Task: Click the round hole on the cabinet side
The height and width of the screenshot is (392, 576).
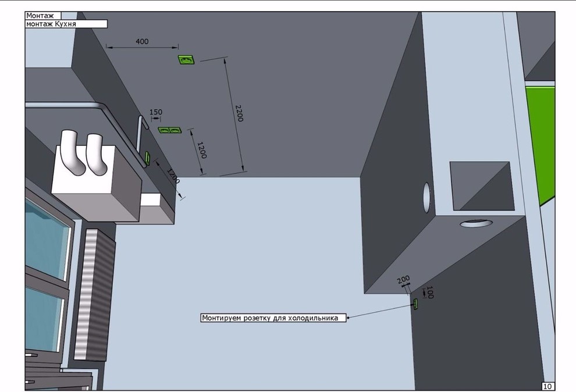Action: [426, 197]
